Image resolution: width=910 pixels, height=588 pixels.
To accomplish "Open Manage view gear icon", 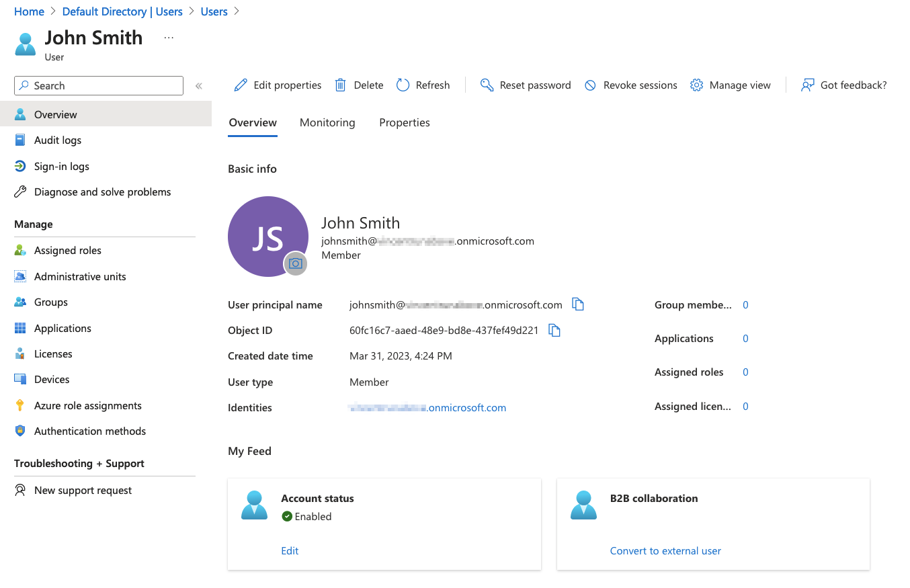I will (x=697, y=85).
